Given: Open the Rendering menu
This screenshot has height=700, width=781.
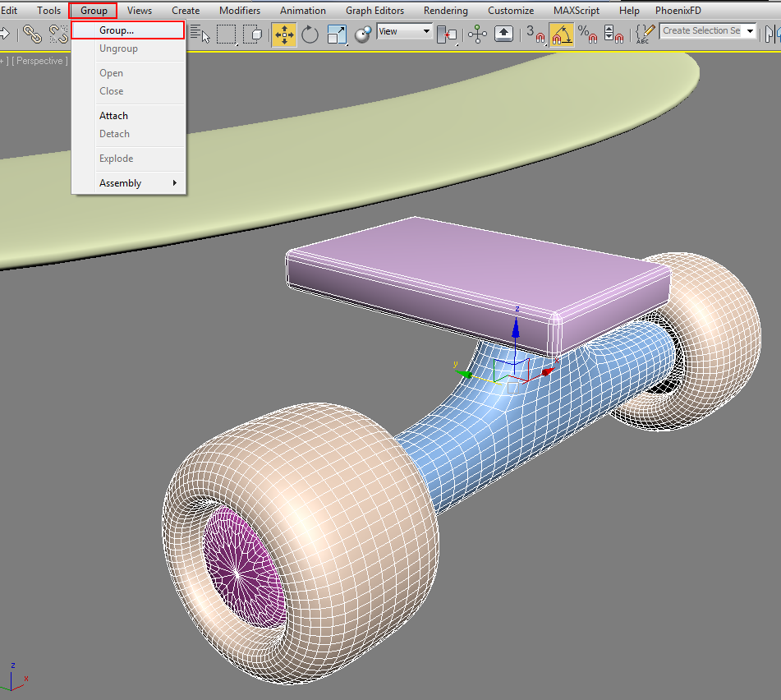Looking at the screenshot, I should [446, 11].
